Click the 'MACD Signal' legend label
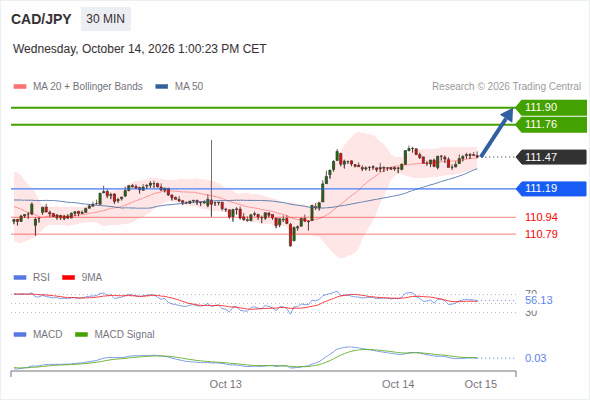Image resolution: width=590 pixels, height=400 pixels. point(125,335)
